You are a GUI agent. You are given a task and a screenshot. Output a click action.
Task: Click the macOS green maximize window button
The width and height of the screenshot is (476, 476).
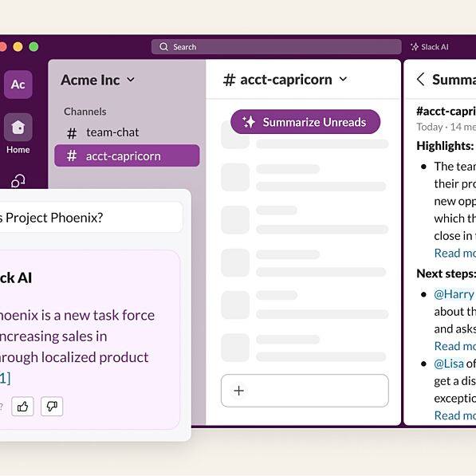(33, 47)
